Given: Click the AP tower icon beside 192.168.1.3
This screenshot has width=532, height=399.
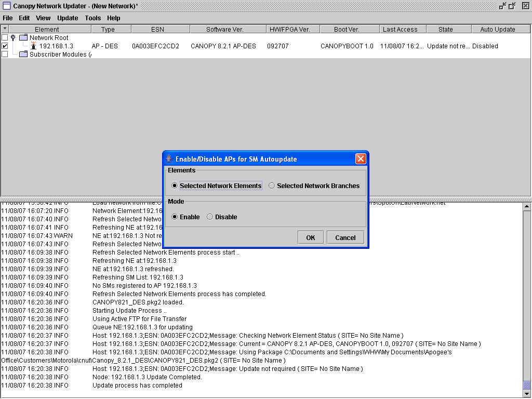Looking at the screenshot, I should click(x=33, y=46).
